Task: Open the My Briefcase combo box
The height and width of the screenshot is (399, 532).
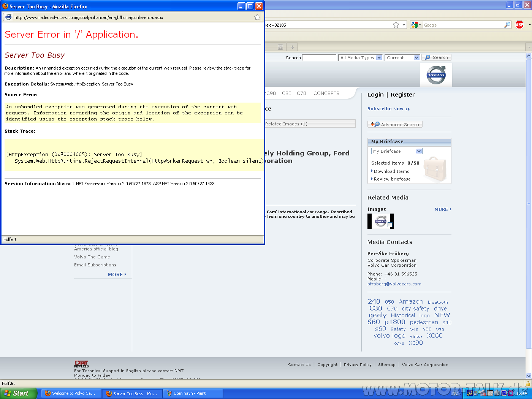Action: coord(397,151)
